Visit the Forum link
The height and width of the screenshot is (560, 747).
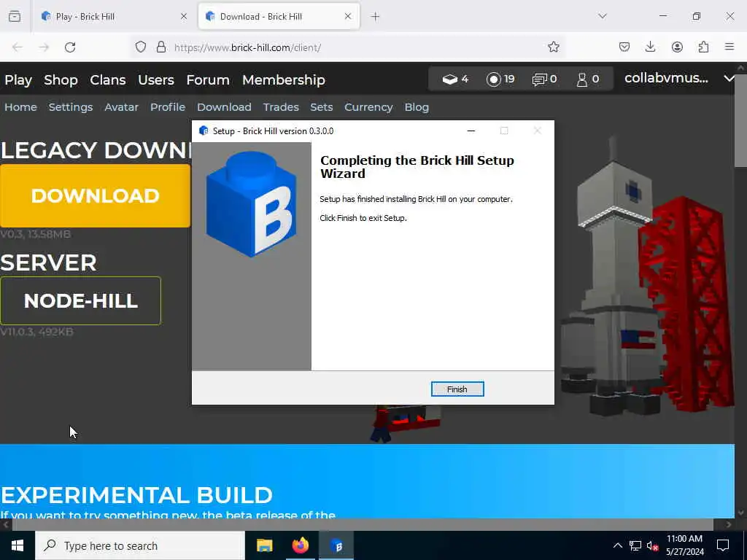208,79
